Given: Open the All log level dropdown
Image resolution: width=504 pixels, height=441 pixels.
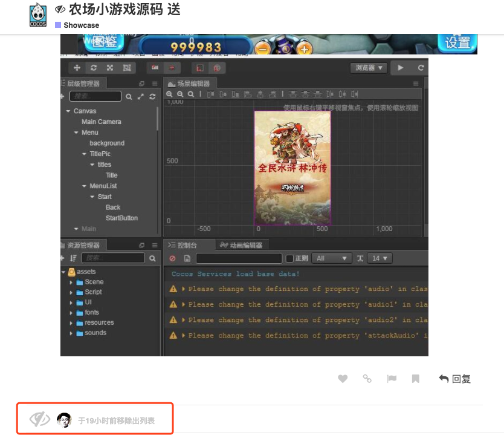Looking at the screenshot, I should (x=331, y=258).
